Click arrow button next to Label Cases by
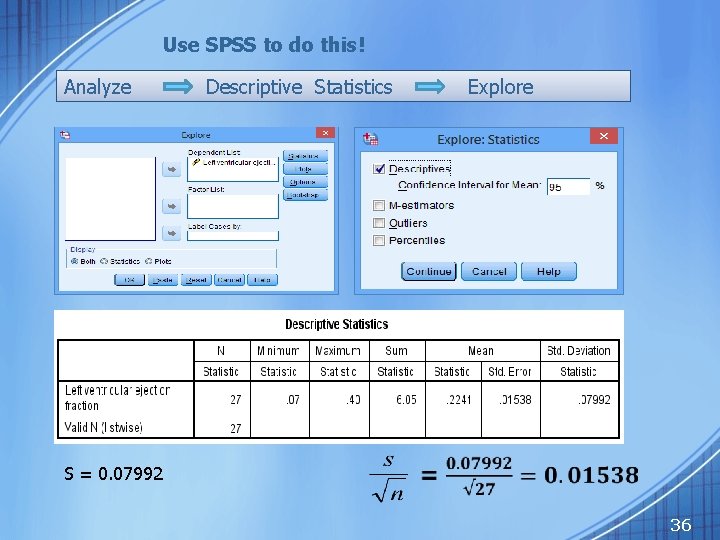This screenshot has width=720, height=540. coord(171,233)
